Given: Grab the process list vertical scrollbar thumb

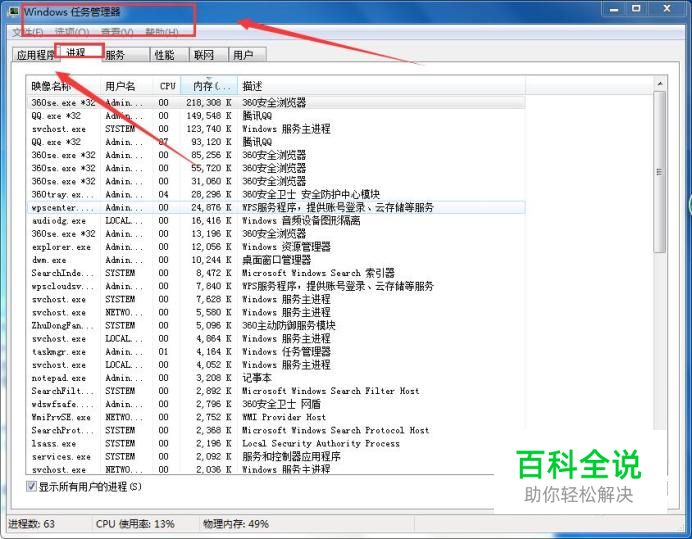Looking at the screenshot, I should [x=660, y=172].
